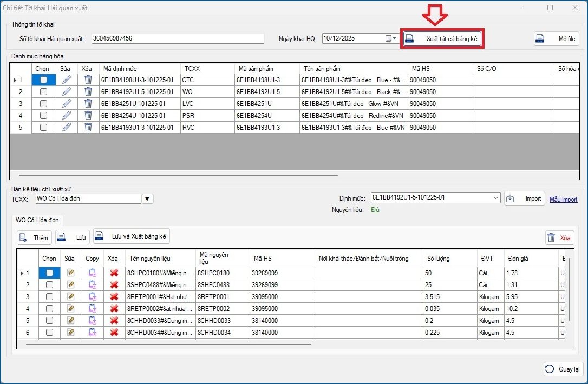Image resolution: width=588 pixels, height=384 pixels.
Task: Click trash delete icon in product row 3
Action: [x=88, y=104]
